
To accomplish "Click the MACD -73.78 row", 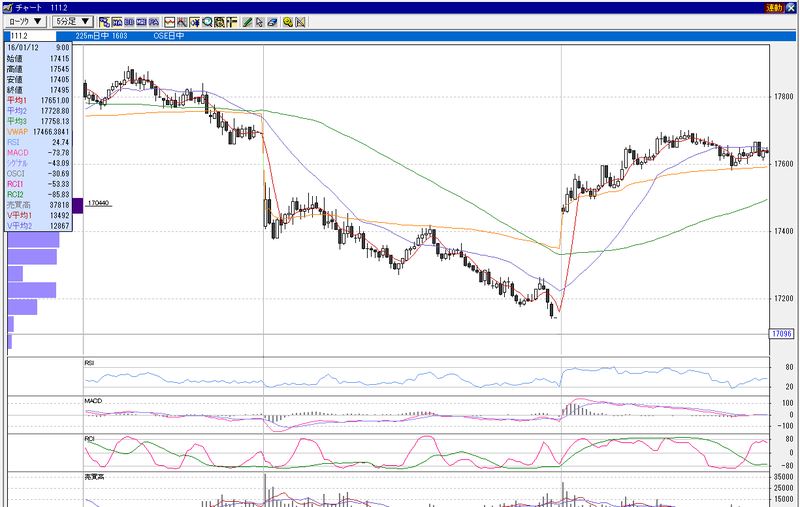I will 38,153.
